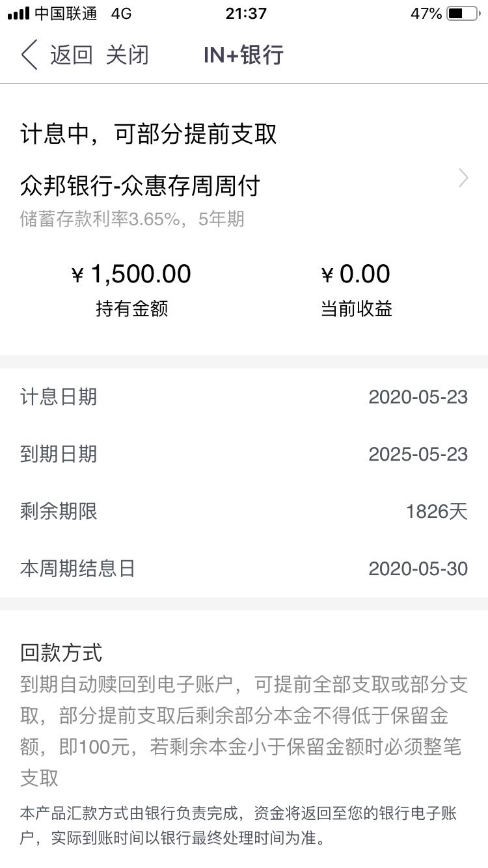Tap the 计息日期 row

pos(244,397)
